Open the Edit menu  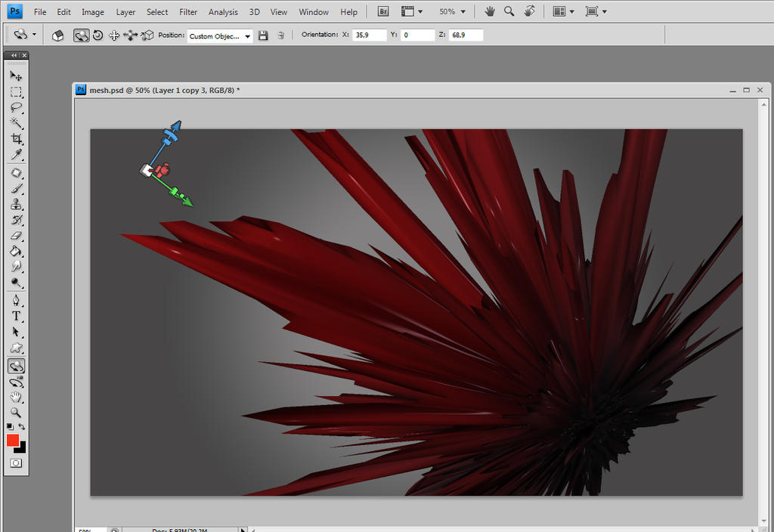63,12
